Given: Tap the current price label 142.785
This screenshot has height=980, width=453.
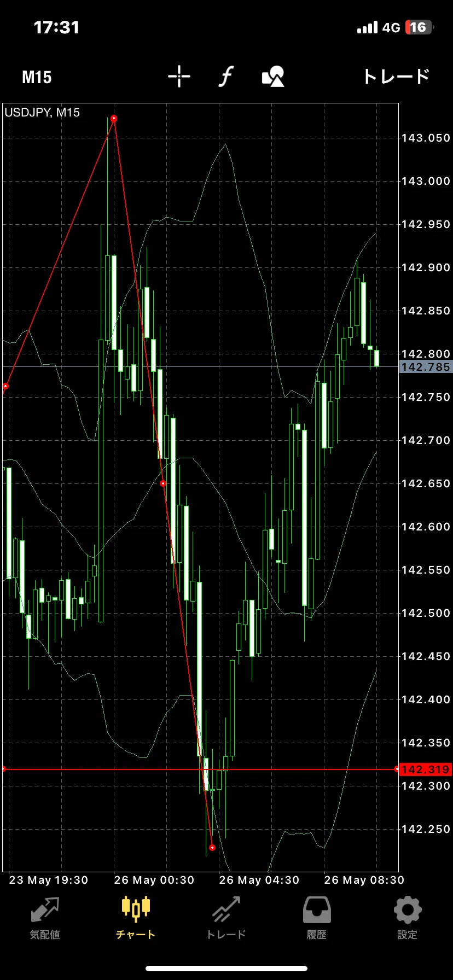Looking at the screenshot, I should click(426, 367).
